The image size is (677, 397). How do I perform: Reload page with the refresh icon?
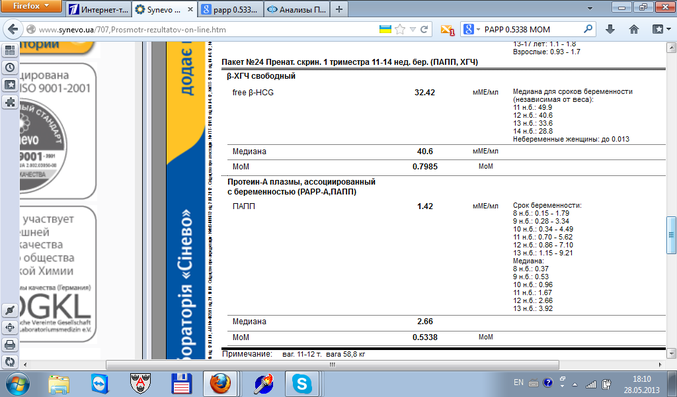(424, 29)
